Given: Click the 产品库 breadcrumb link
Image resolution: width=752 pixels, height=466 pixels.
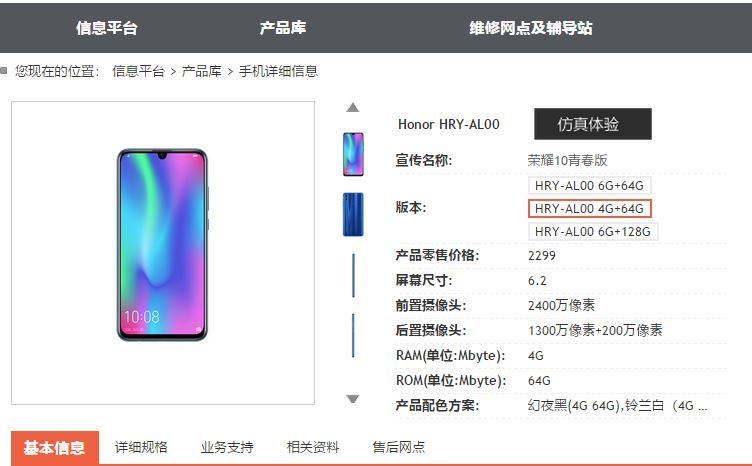Looking at the screenshot, I should coord(202,71).
